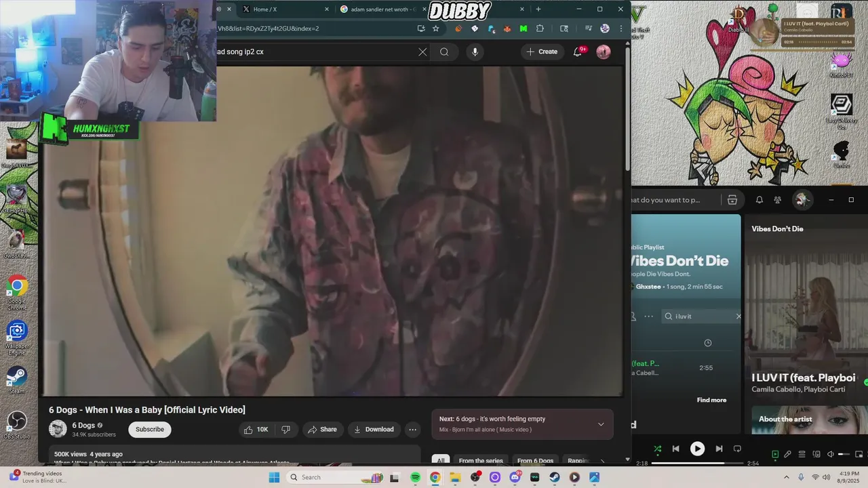868x488 pixels.
Task: Open Spotify from the taskbar
Action: click(415, 477)
